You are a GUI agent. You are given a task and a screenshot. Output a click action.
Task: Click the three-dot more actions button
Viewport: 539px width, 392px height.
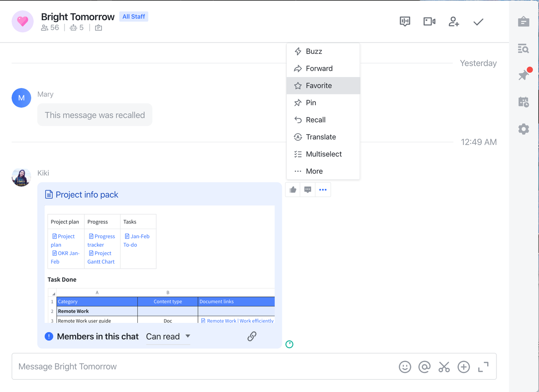(x=323, y=190)
